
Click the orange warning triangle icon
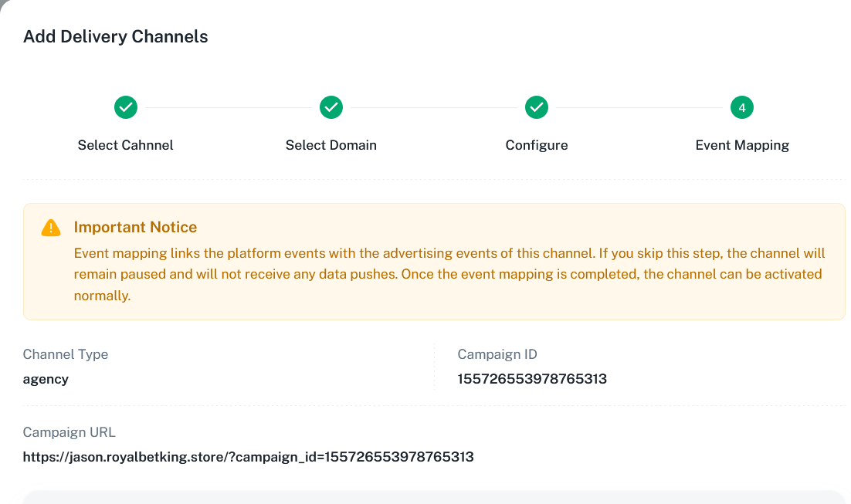coord(51,228)
